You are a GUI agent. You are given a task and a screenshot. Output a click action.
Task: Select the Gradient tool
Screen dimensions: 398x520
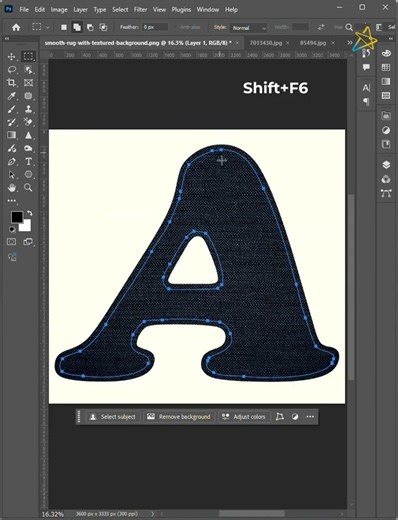[x=12, y=135]
